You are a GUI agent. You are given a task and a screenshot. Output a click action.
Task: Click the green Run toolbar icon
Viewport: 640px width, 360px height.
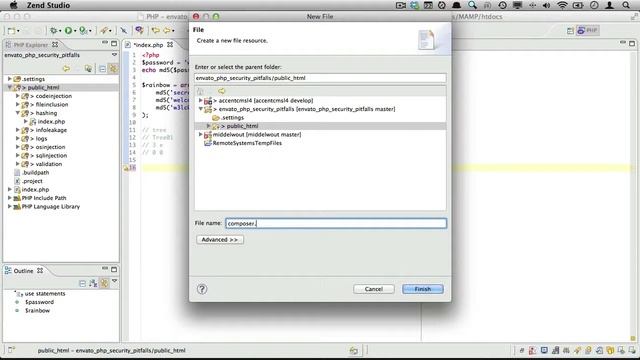68,31
